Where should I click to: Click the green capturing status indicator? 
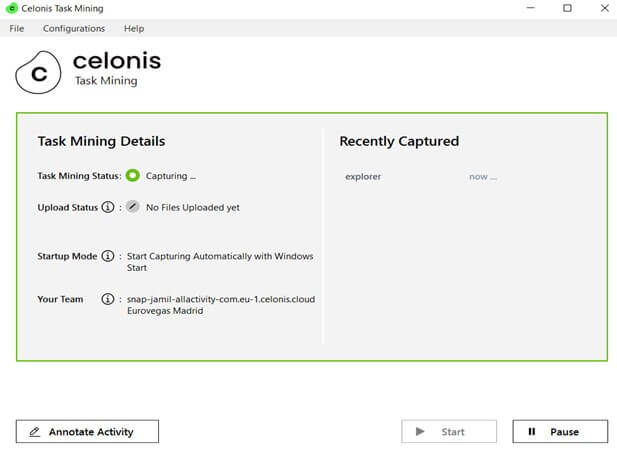(133, 175)
